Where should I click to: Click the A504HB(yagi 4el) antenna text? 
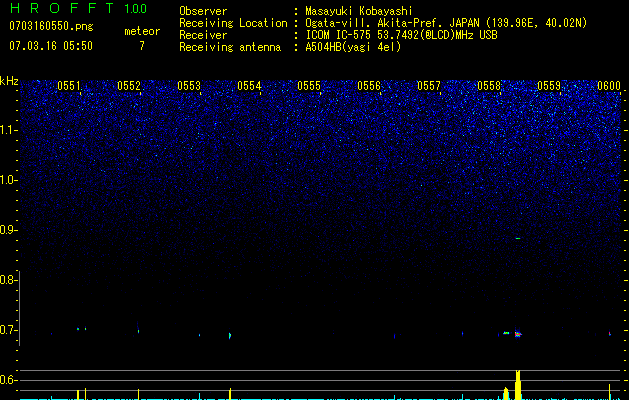click(x=353, y=47)
